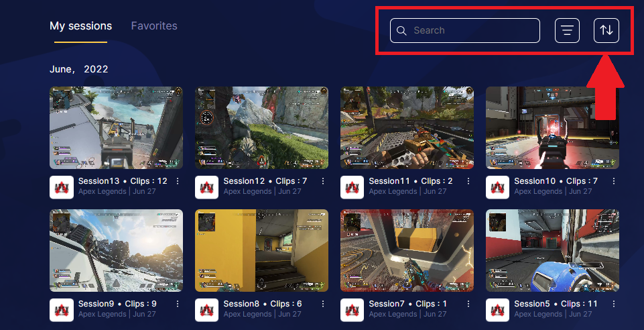The image size is (644, 330).
Task: Click the 'June, 2022' heading
Action: click(79, 69)
